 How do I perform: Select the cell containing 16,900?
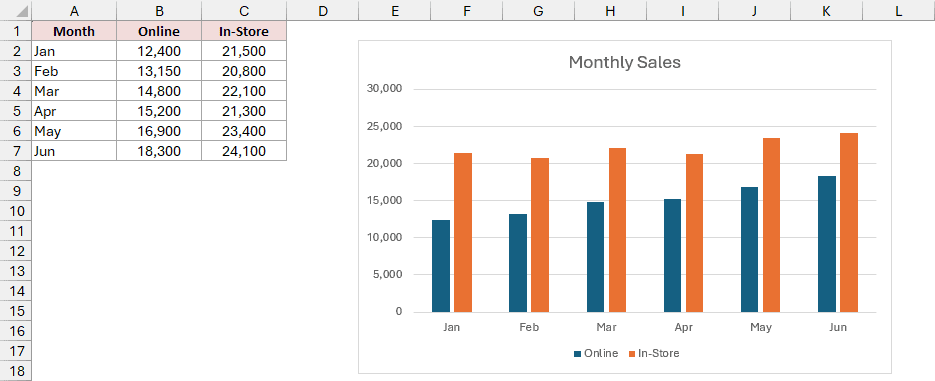click(159, 131)
